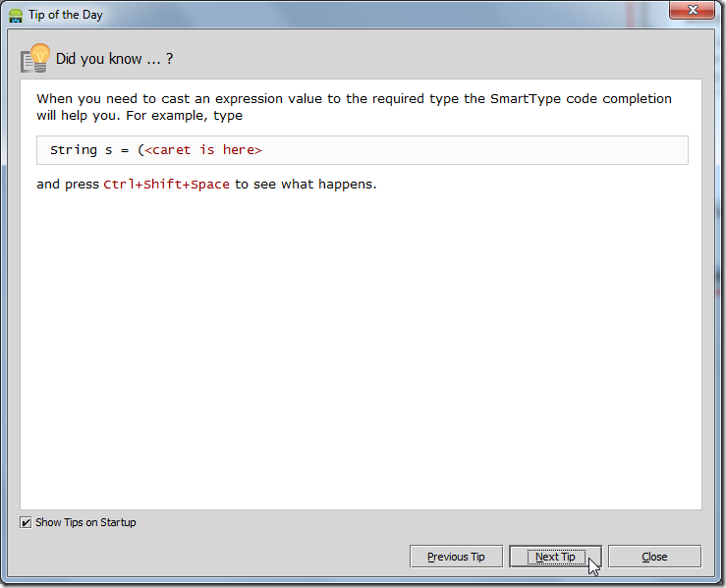Screen dimensions: 726x588
Task: Click the "Did you know ... ?" heading
Action: click(114, 59)
